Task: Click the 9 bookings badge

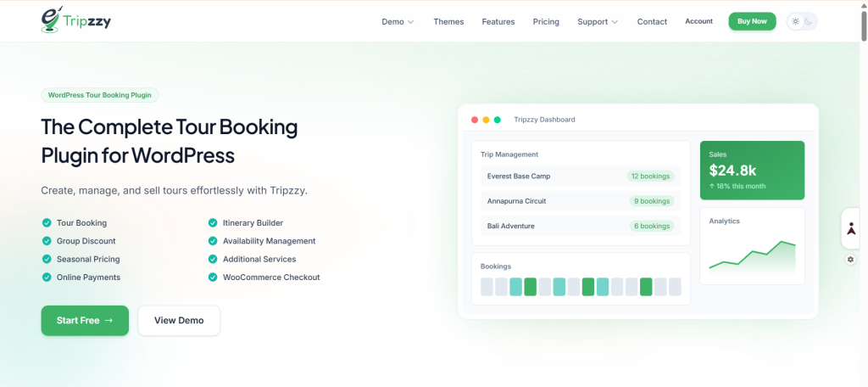Action: [x=652, y=200]
